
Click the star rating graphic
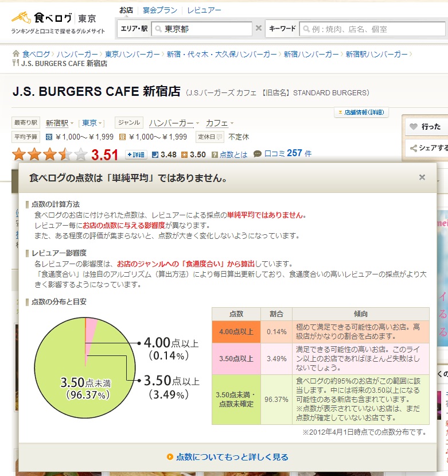[x=50, y=154]
